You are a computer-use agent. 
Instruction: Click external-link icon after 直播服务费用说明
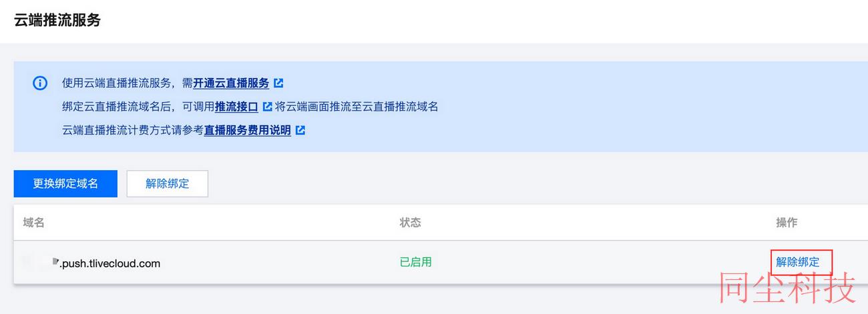pos(300,130)
